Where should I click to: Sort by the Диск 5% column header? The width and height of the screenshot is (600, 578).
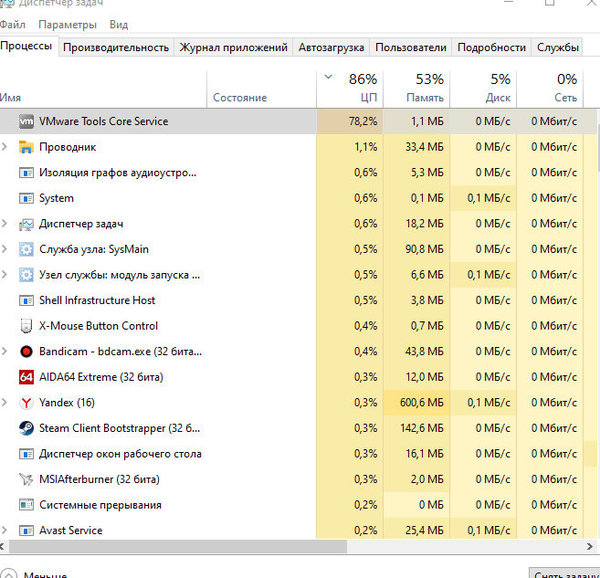point(483,90)
